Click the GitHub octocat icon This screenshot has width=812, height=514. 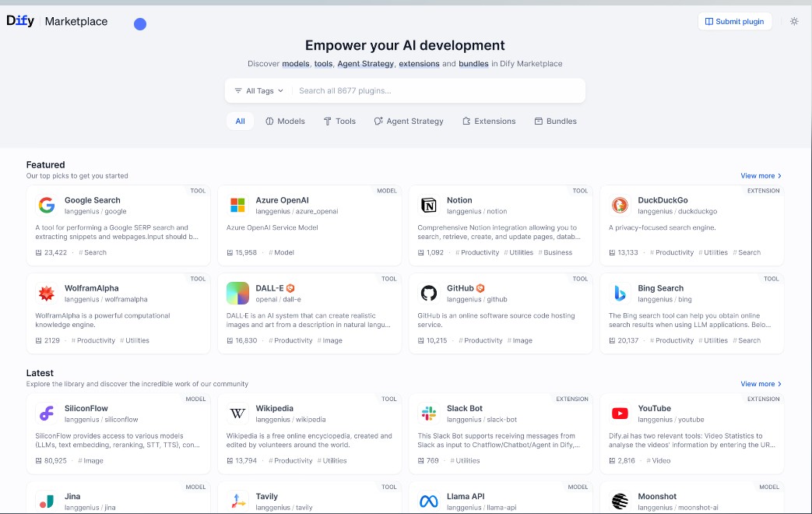pyautogui.click(x=429, y=294)
